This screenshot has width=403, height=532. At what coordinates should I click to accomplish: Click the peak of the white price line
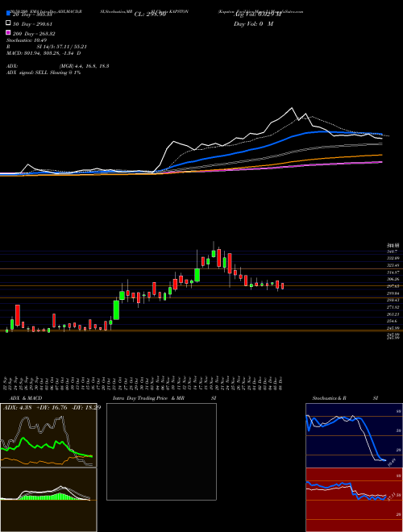click(x=292, y=108)
